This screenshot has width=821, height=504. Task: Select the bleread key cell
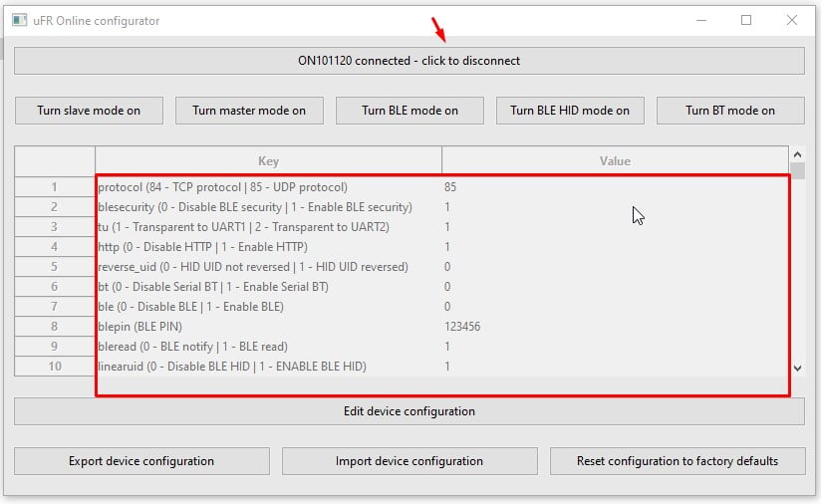point(269,347)
